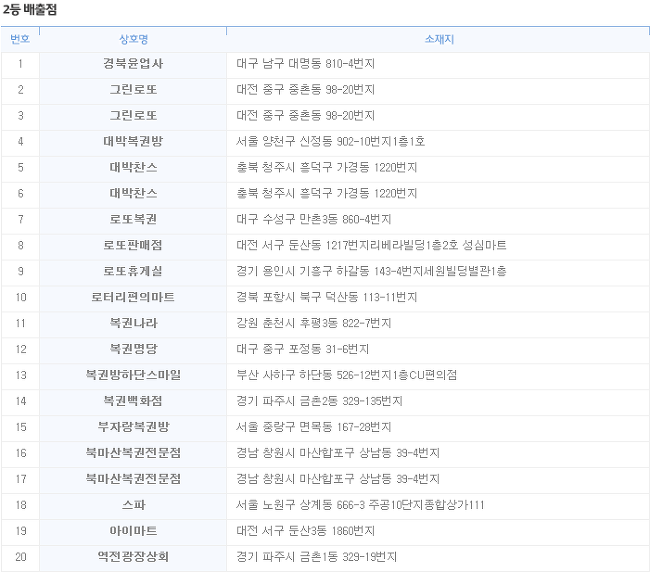650x572 pixels.
Task: Select 그린로또 in row 3
Action: [x=133, y=115]
